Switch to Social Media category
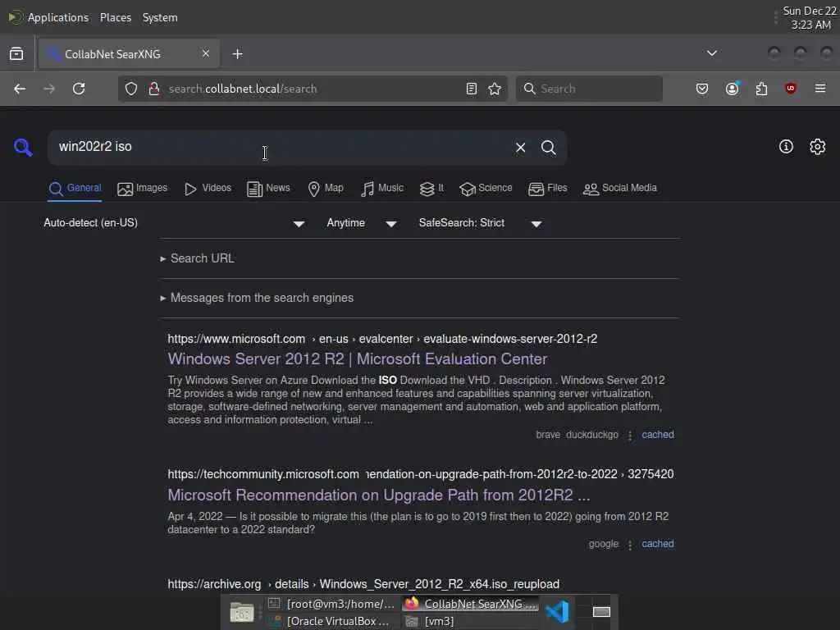The width and height of the screenshot is (840, 630). pos(620,189)
